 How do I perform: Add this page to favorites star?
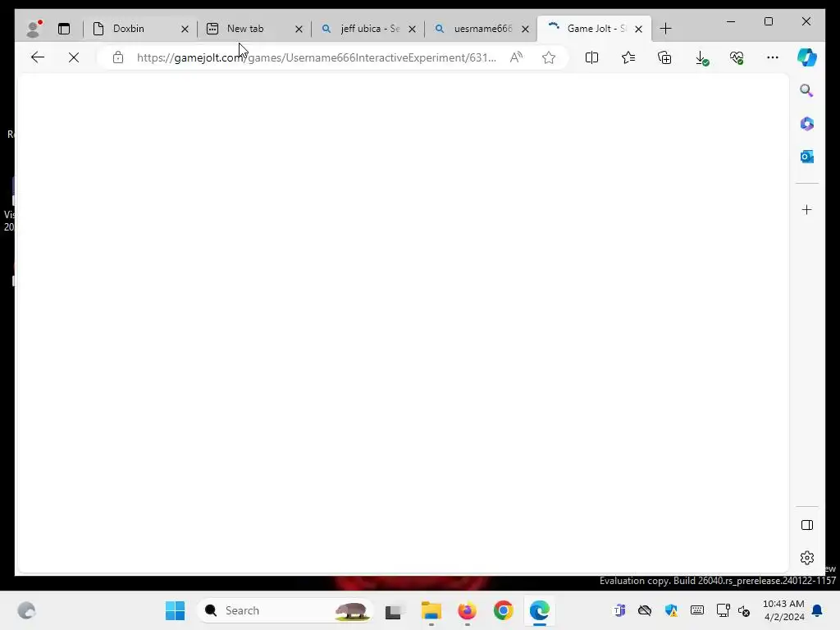pyautogui.click(x=549, y=57)
